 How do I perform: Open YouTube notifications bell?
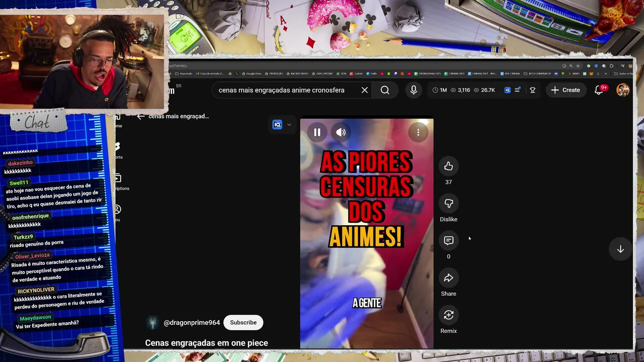tap(599, 90)
